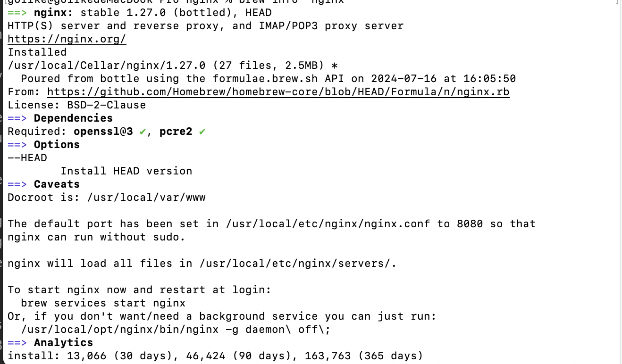Click the green arrow before nginx: stable
The image size is (622, 364).
pos(17,13)
